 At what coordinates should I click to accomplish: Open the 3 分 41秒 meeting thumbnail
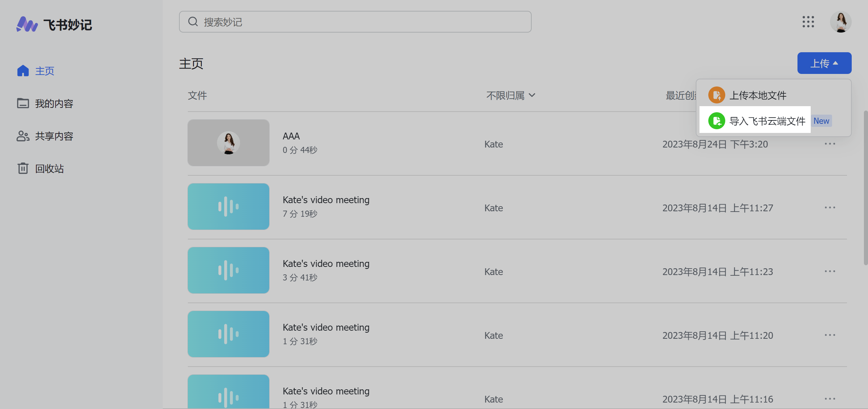[x=228, y=270]
